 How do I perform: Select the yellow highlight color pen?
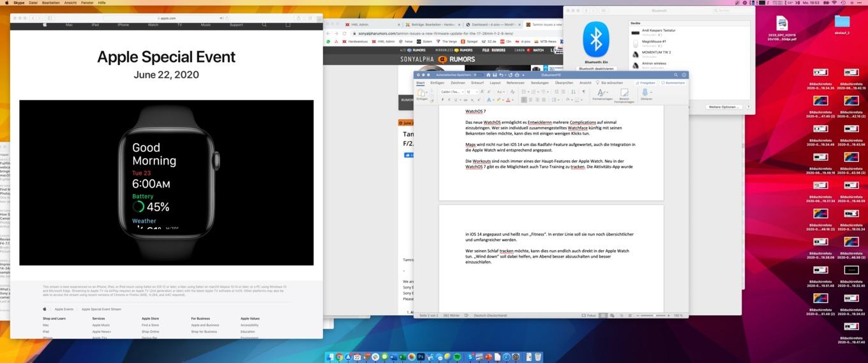point(498,100)
